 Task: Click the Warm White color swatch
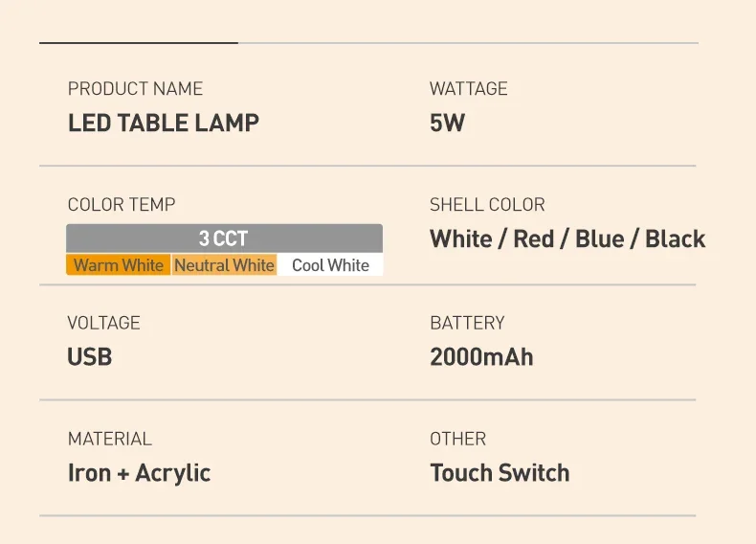[119, 265]
